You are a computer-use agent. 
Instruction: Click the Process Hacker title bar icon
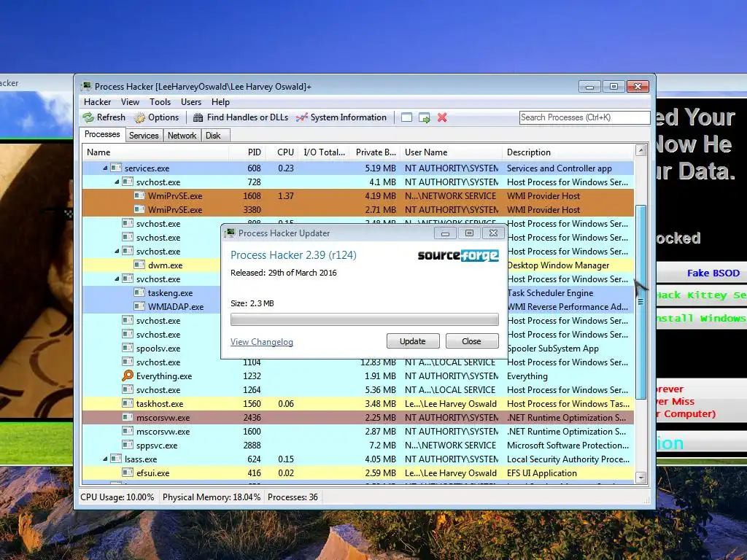click(x=86, y=86)
